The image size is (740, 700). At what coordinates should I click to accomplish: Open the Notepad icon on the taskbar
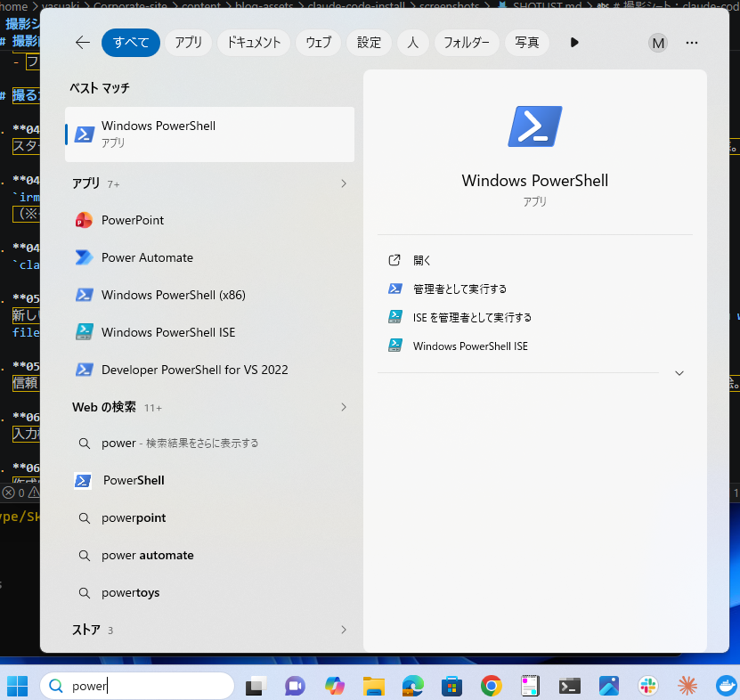click(531, 686)
